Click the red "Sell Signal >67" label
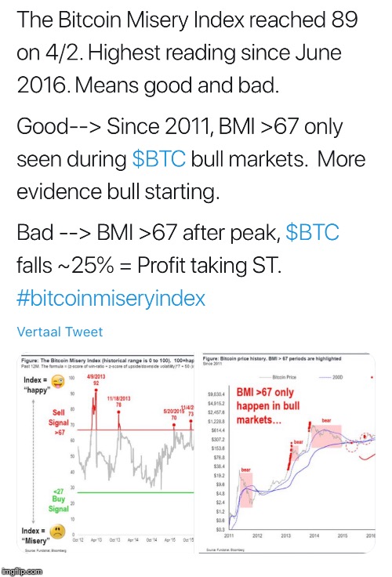 point(59,422)
